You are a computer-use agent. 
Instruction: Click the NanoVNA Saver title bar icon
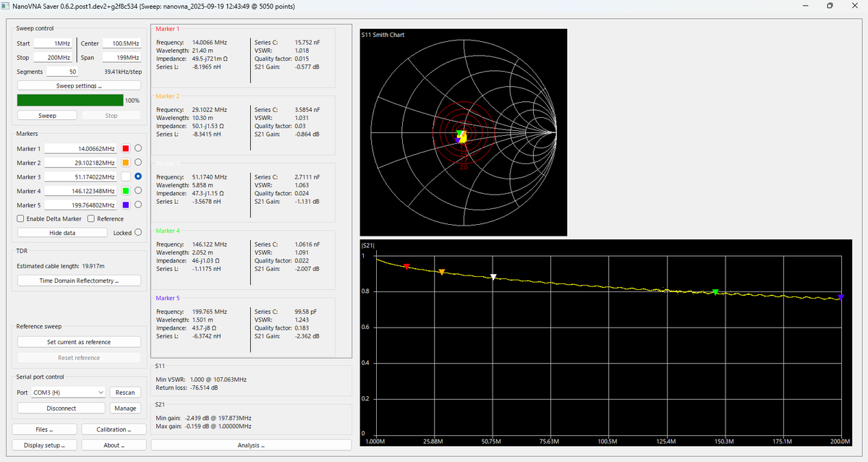(x=7, y=6)
